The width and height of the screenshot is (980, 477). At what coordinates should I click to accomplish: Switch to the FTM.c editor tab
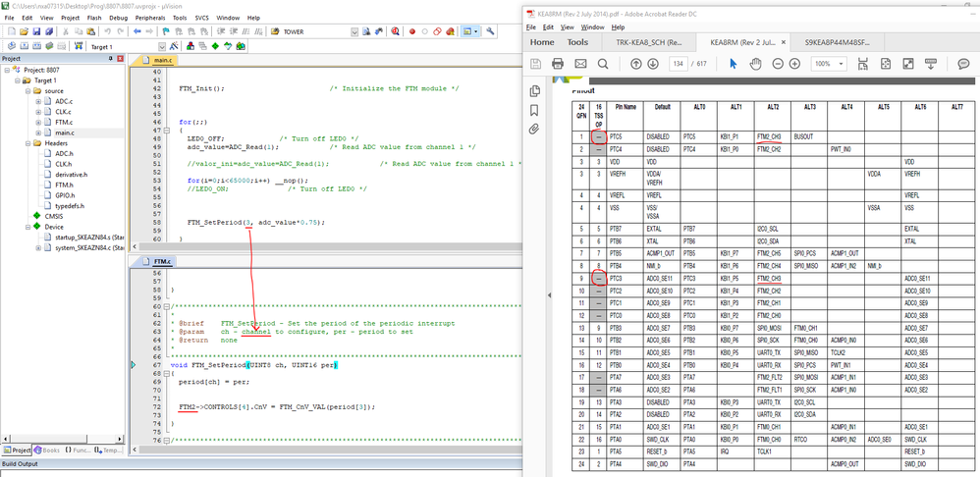[163, 262]
